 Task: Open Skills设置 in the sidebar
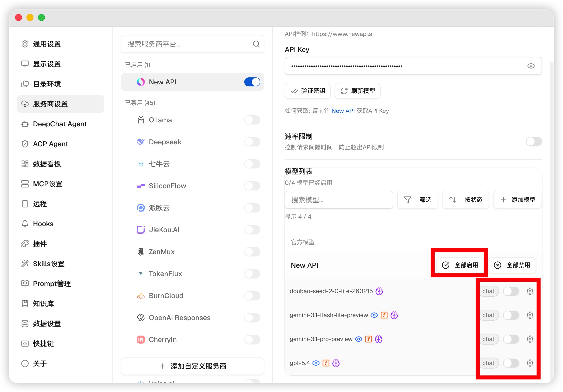tap(61, 264)
